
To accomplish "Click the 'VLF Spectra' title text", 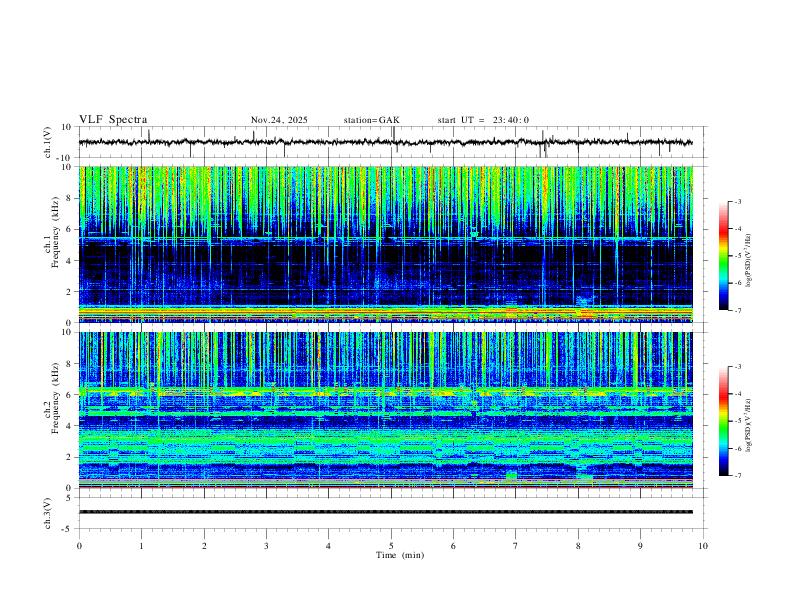I will point(113,120).
